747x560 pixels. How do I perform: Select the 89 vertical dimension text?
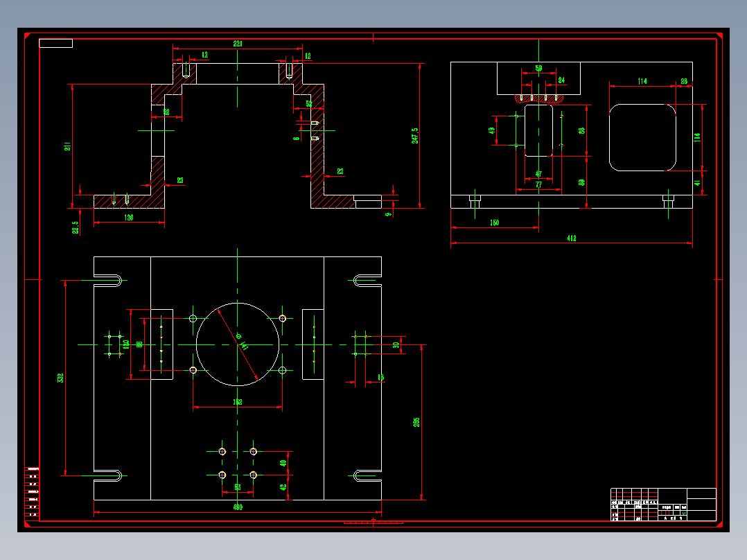581,182
